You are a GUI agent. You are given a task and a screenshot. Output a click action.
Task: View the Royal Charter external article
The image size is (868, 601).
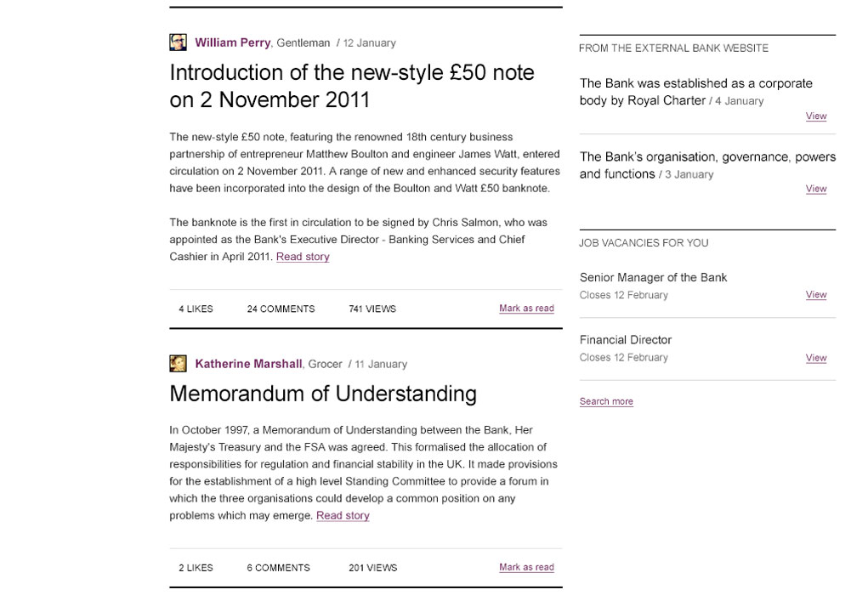point(816,116)
